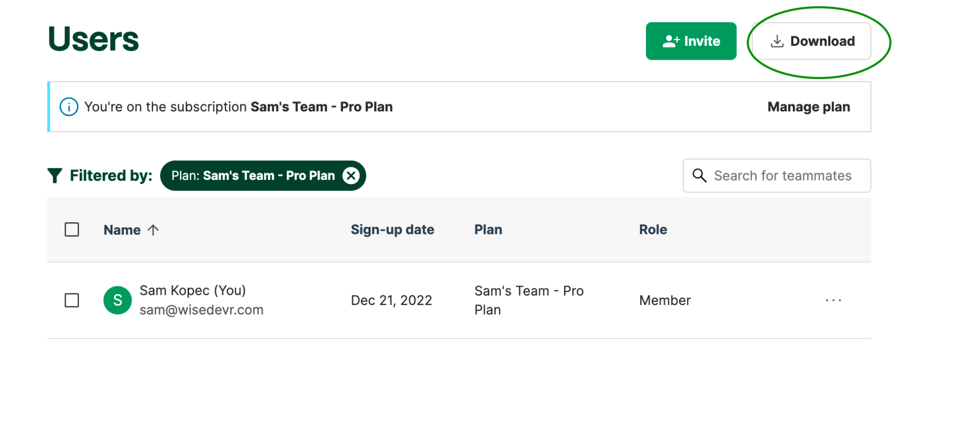Sort the table by Plan column
980x426 pixels.
(488, 230)
